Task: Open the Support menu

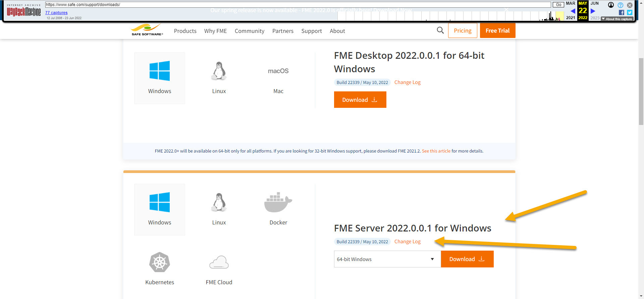Action: [312, 31]
